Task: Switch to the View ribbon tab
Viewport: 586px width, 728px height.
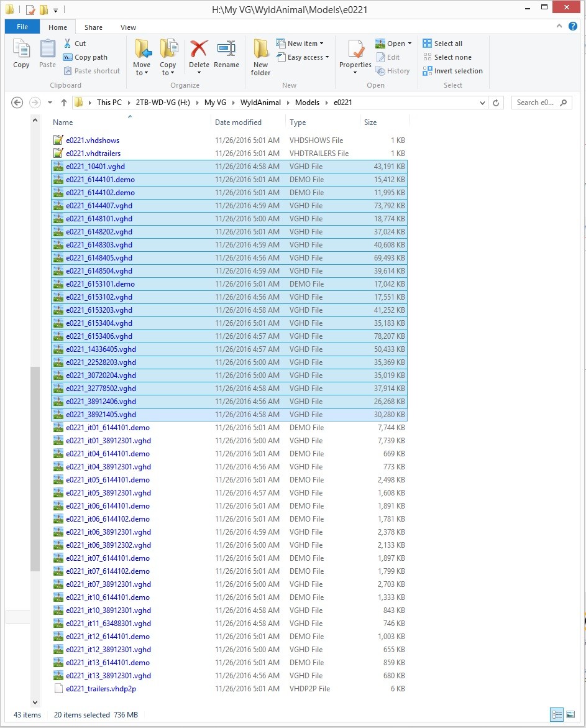Action: [x=128, y=27]
